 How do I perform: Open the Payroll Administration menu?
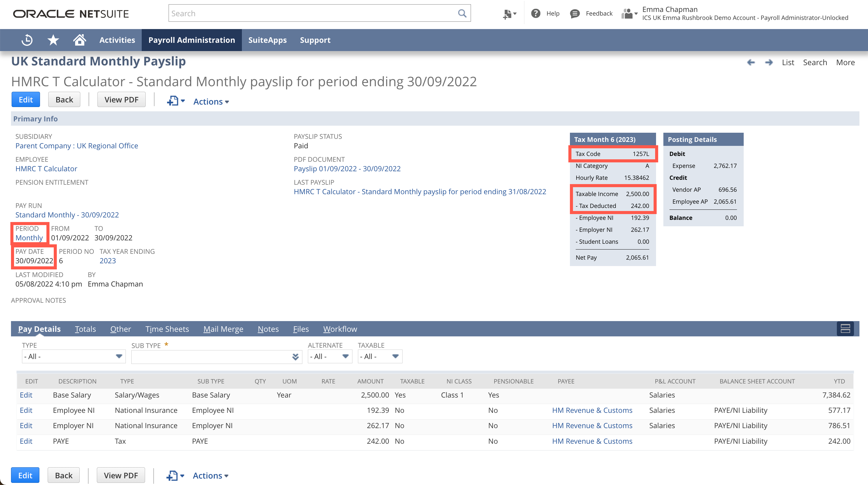(x=191, y=40)
